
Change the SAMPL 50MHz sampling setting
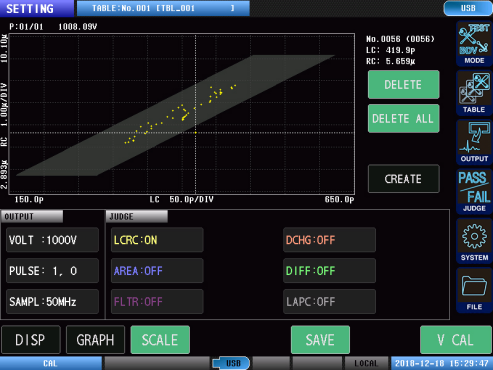coord(52,302)
